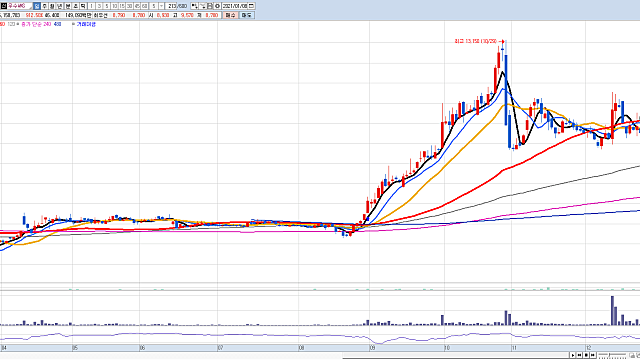Select the minute (분) chart button
The height and width of the screenshot is (360, 640).
click(x=68, y=6)
